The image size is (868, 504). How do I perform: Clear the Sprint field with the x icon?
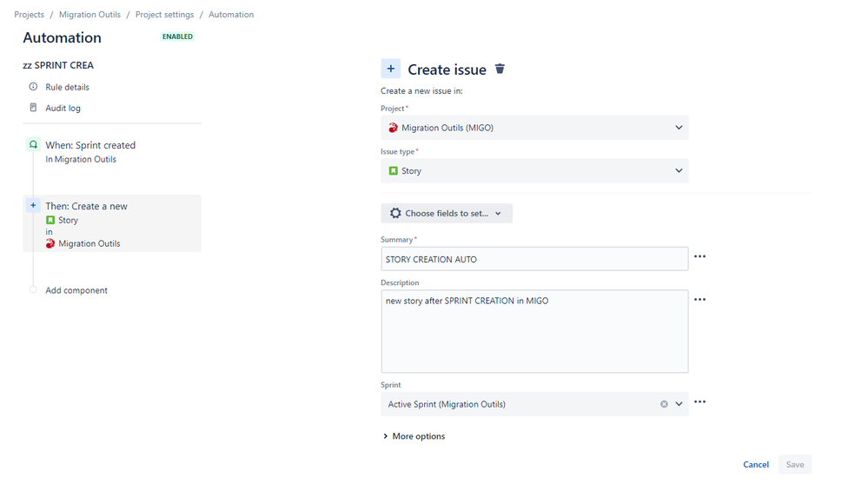664,404
